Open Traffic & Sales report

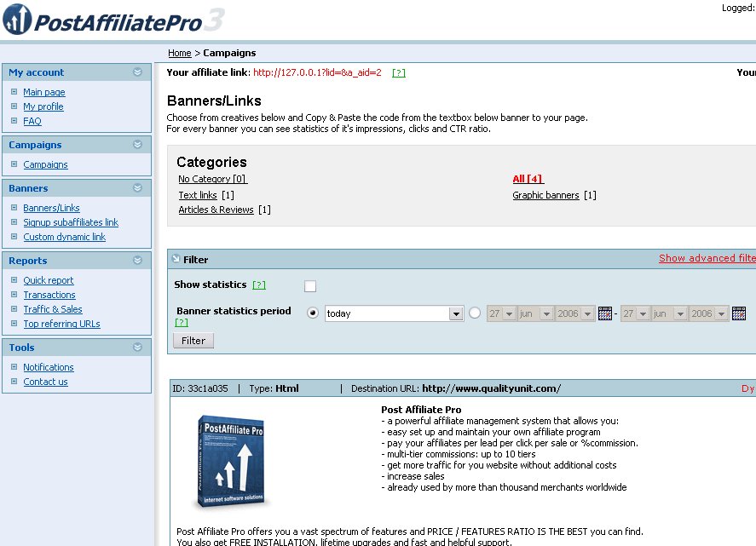point(53,309)
